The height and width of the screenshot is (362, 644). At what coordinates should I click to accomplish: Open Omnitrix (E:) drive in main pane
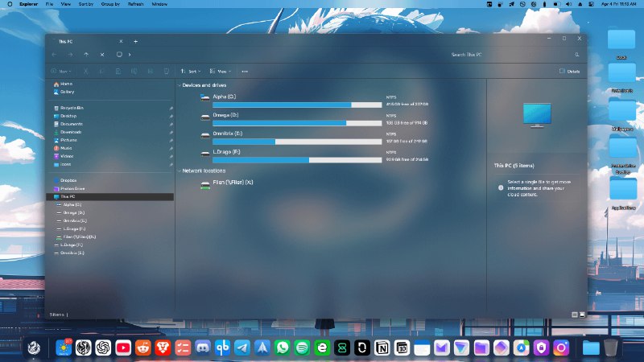(228, 134)
